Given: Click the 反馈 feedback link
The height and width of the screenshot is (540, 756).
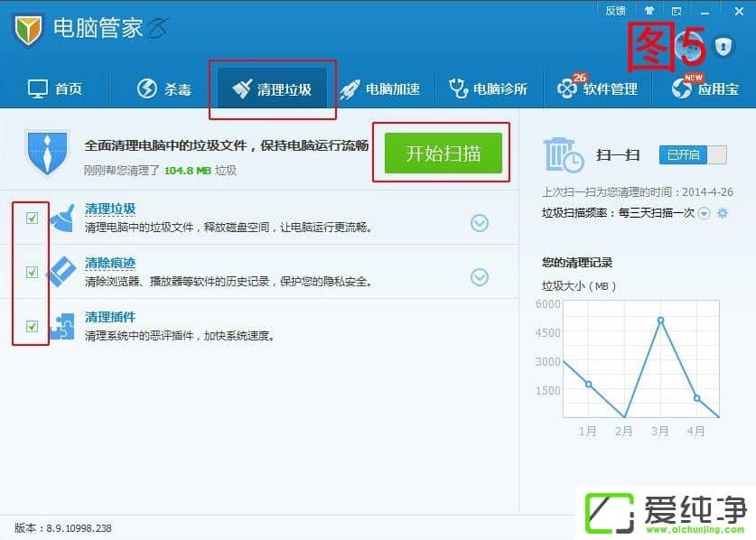Looking at the screenshot, I should 615,10.
